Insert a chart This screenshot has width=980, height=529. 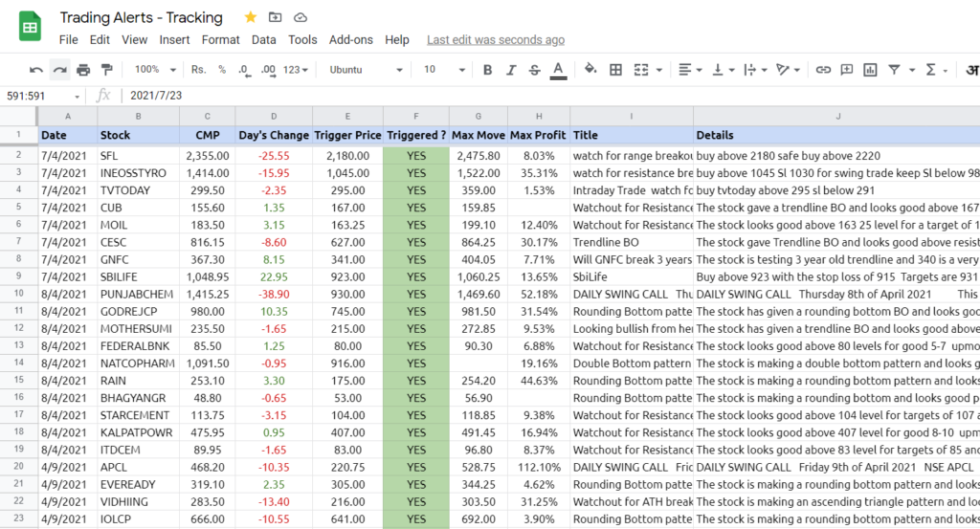870,70
